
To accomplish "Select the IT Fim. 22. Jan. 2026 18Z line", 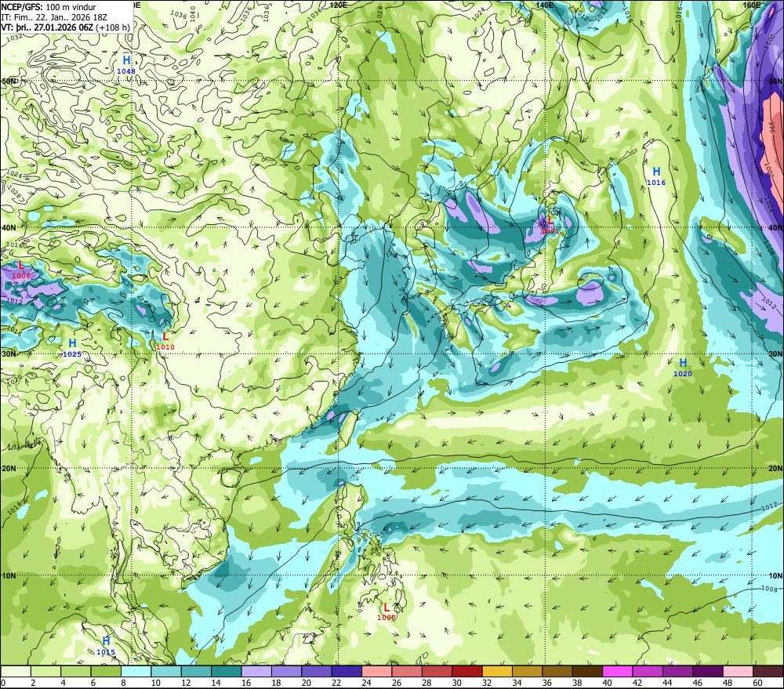I will click(54, 17).
